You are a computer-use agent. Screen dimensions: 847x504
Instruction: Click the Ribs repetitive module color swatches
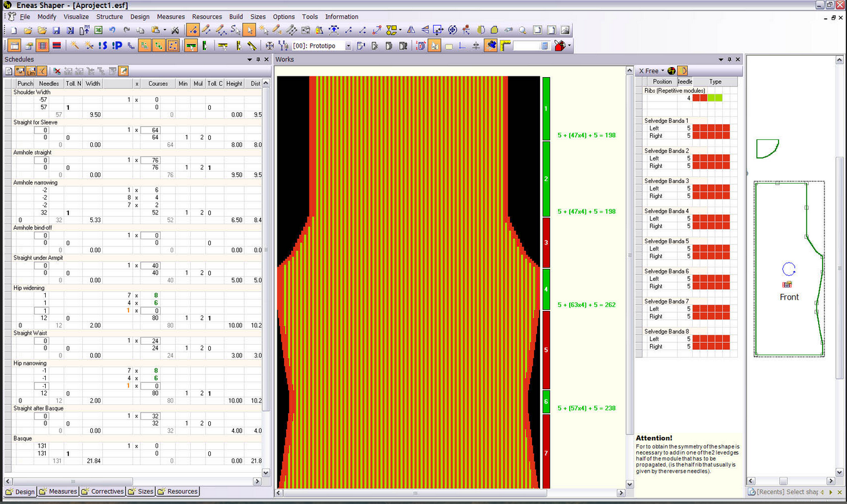pos(707,98)
